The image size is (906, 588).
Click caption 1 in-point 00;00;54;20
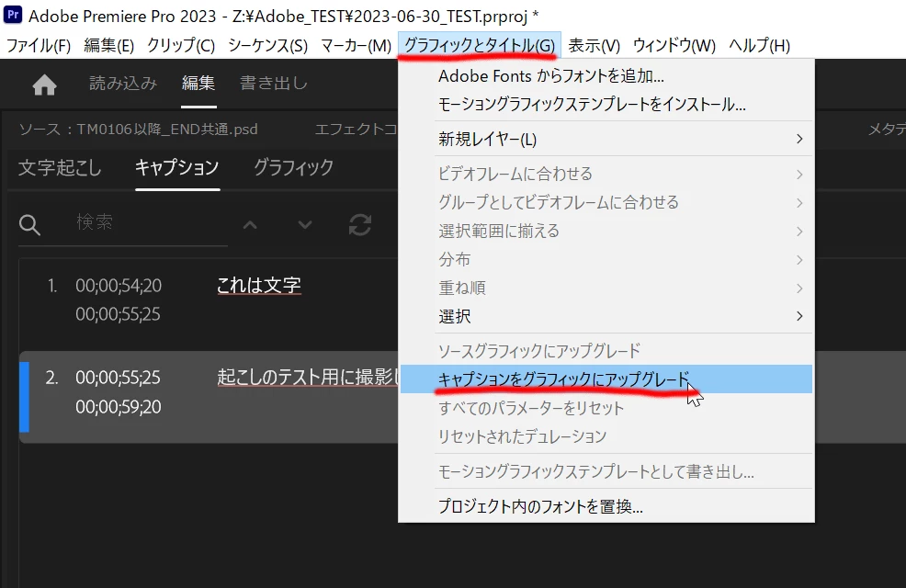tap(119, 286)
